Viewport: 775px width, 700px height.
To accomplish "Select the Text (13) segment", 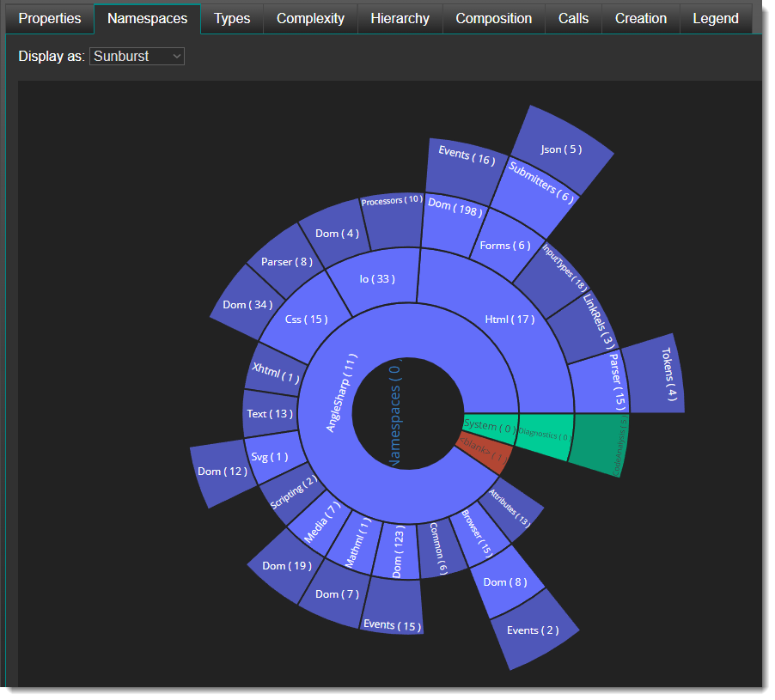I will tap(270, 414).
